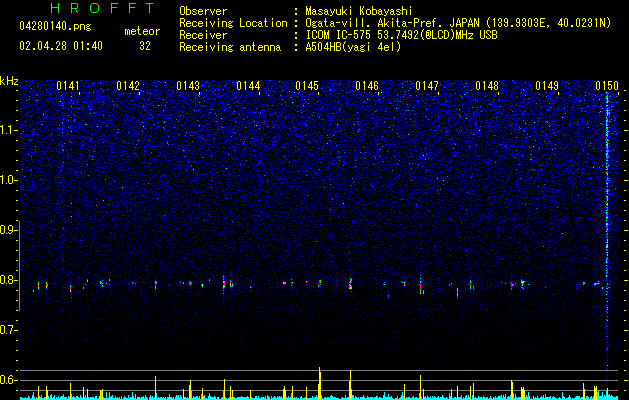Click the meteor count 32
This screenshot has height=400, width=629.
pyautogui.click(x=145, y=46)
